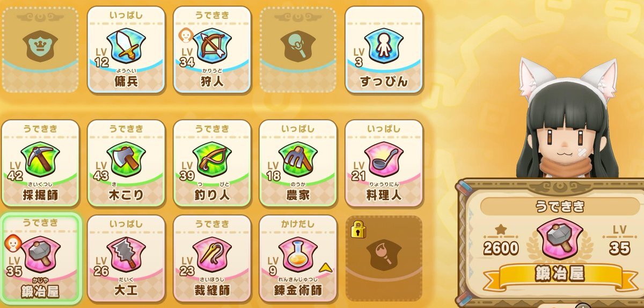
Task: Click the character face badge on 狩人
Action: (184, 35)
